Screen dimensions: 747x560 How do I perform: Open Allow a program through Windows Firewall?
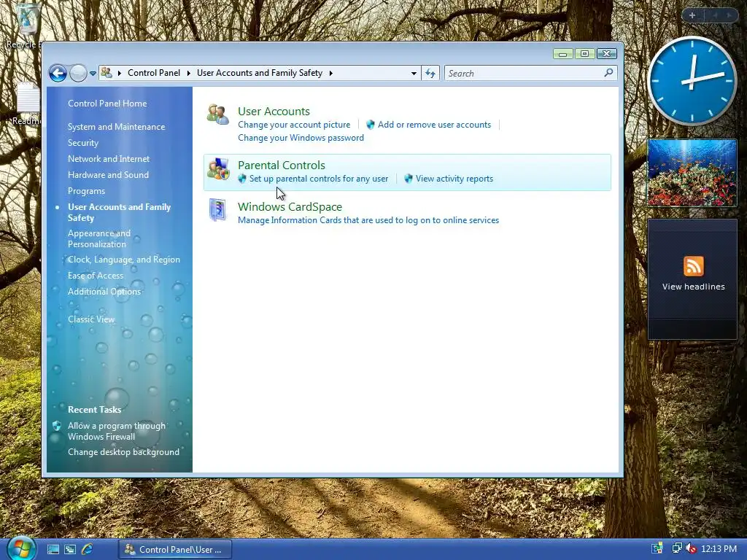[x=117, y=431]
